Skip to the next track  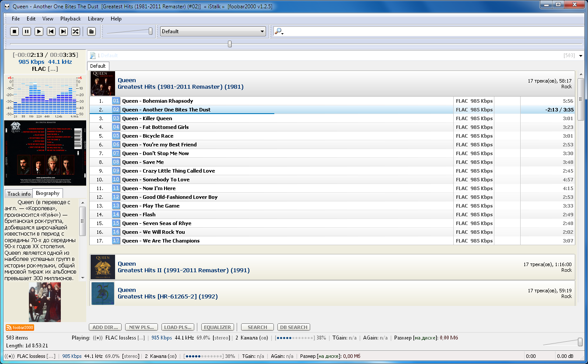coord(63,31)
